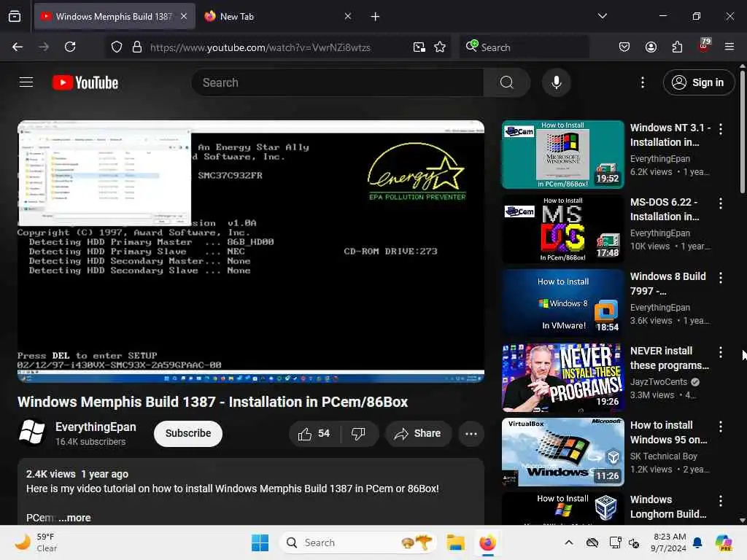Open NEVER install these programs thumbnail
This screenshot has width=747, height=560.
pos(562,378)
